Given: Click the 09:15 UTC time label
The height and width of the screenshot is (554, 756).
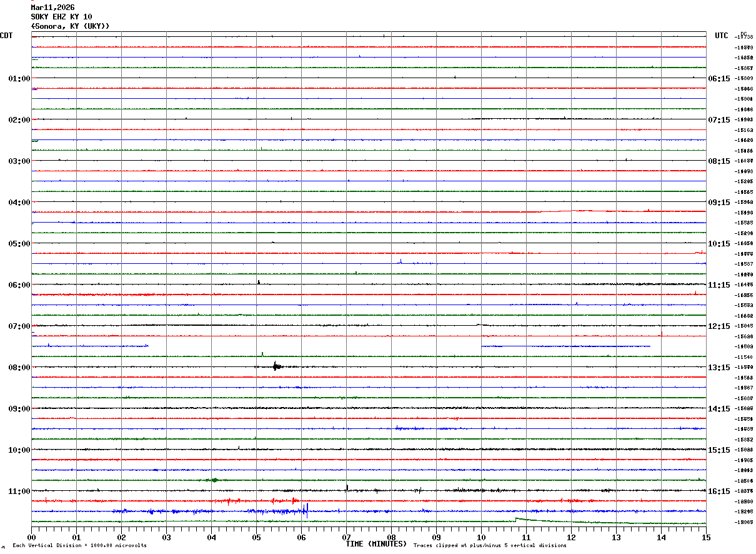Looking at the screenshot, I should [x=719, y=202].
